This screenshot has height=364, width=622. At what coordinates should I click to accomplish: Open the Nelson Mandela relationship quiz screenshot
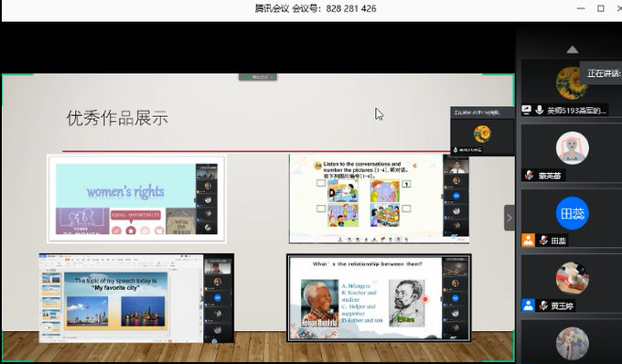379,298
